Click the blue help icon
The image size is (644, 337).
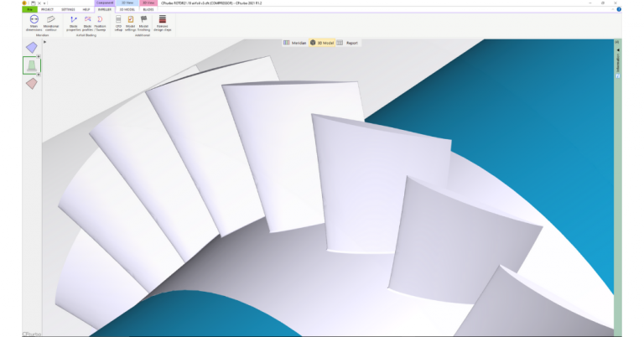(x=619, y=9)
